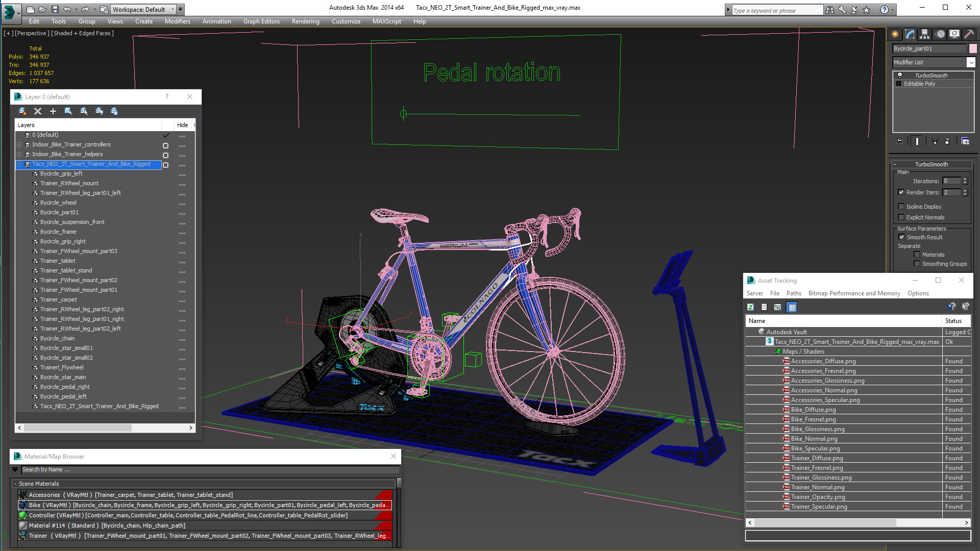
Task: Open the MAXScript menu
Action: 386,21
